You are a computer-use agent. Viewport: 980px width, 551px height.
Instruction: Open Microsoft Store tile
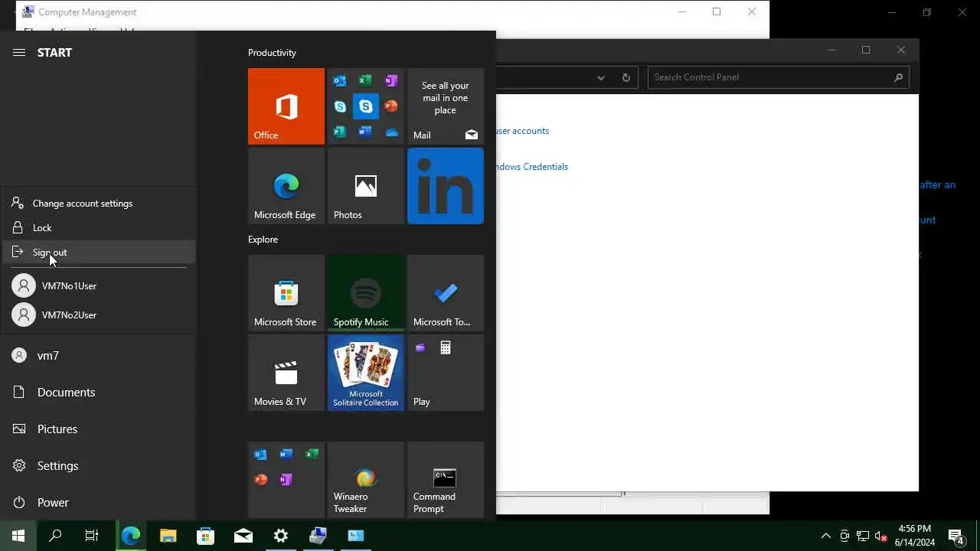(x=286, y=293)
